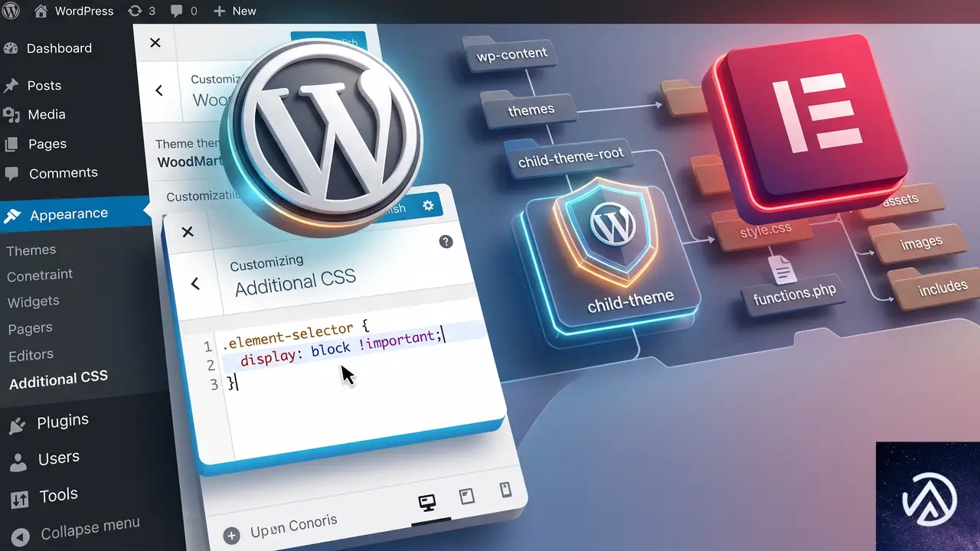This screenshot has width=980, height=551.
Task: Open the Widgets submenu link
Action: tap(33, 302)
